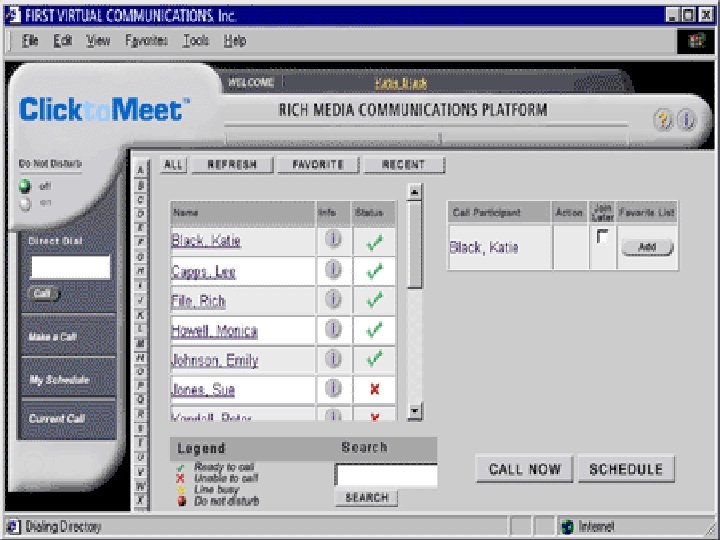720x540 pixels.
Task: Click the title bar application icon
Action: pos(13,15)
